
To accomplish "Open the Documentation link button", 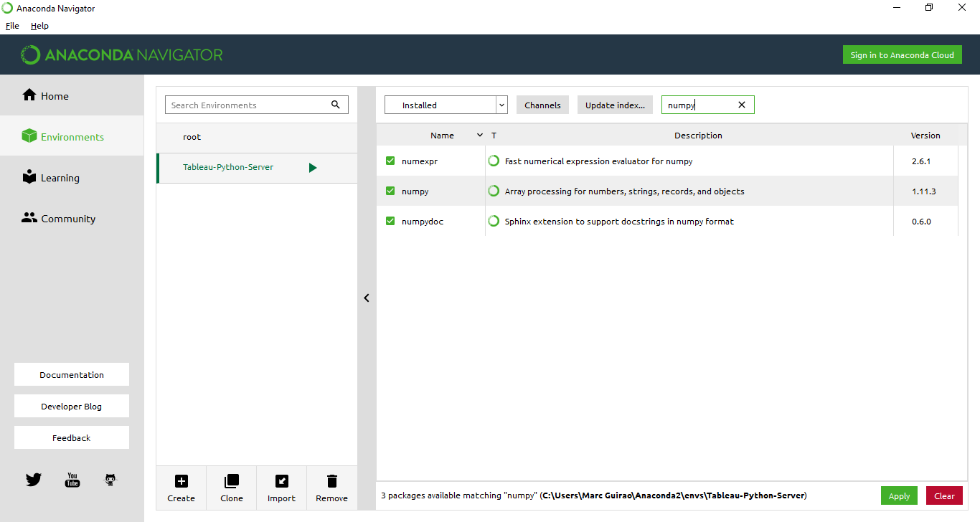I will pos(72,374).
